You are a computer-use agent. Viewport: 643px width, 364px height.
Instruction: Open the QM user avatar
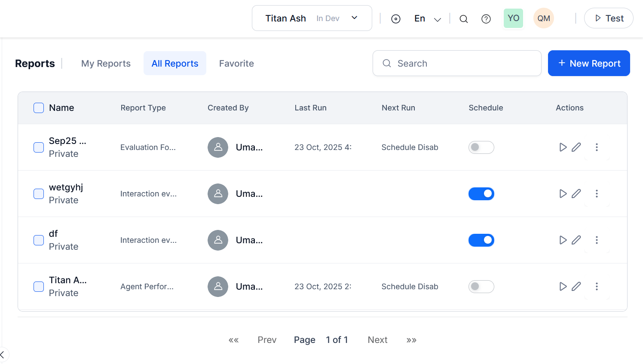(543, 18)
